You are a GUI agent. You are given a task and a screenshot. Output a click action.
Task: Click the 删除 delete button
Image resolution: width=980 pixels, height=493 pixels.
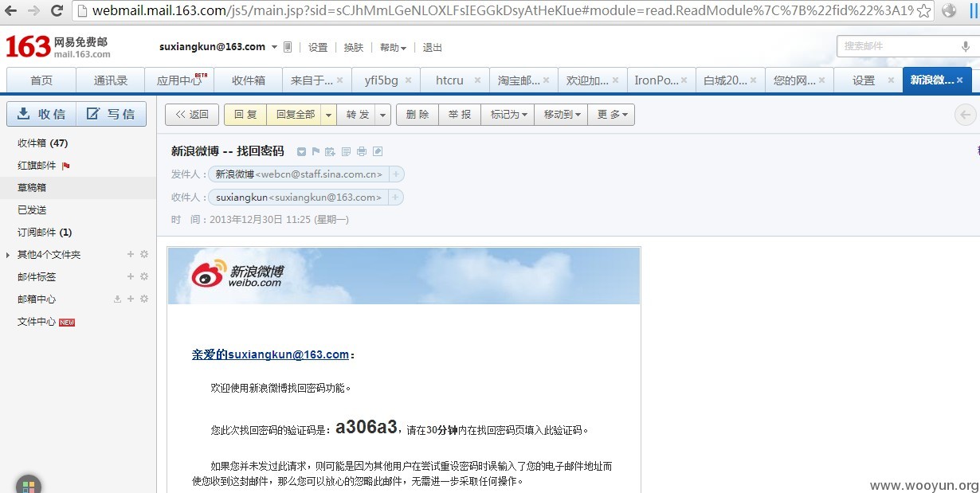click(x=417, y=115)
